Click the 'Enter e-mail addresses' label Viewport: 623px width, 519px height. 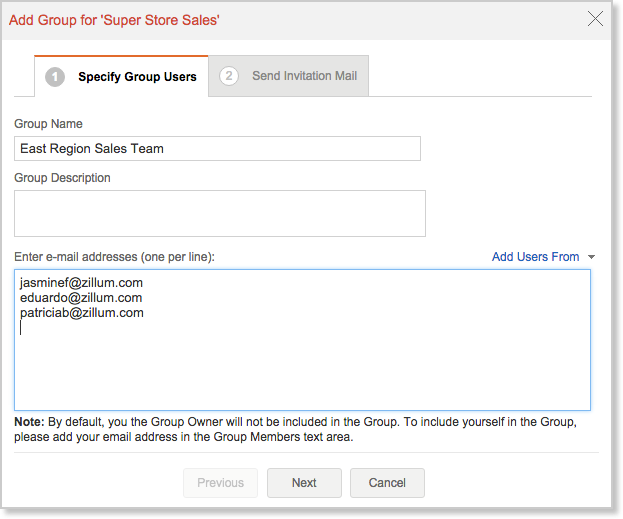[114, 257]
